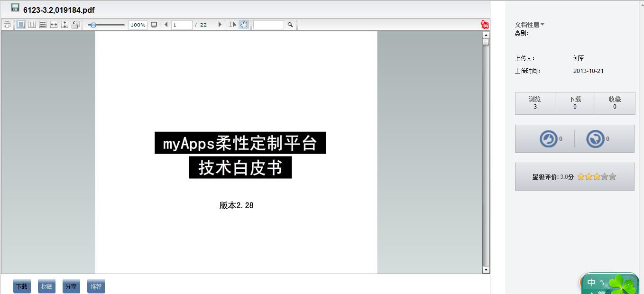The width and height of the screenshot is (644, 294).
Task: Fit page to height
Action: (65, 25)
